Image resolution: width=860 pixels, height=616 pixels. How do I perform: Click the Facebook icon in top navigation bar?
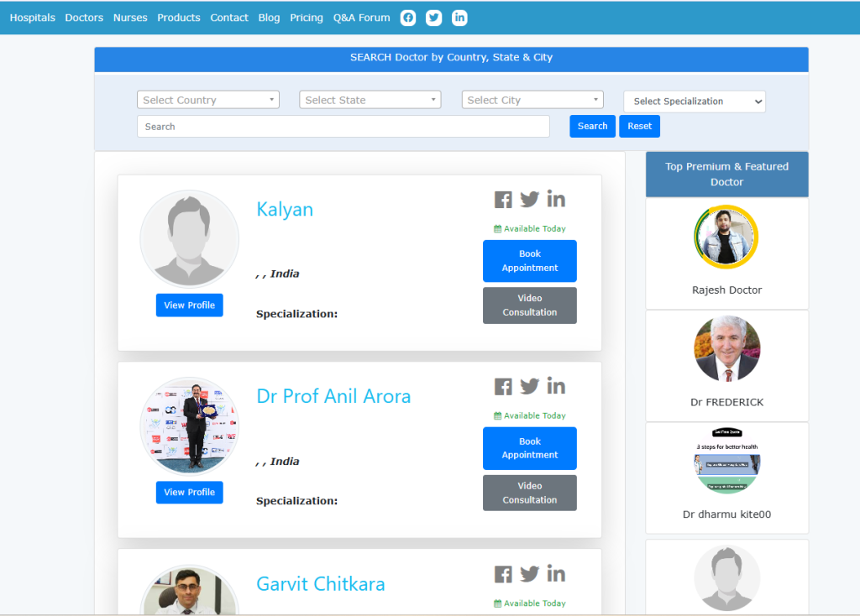click(x=408, y=18)
